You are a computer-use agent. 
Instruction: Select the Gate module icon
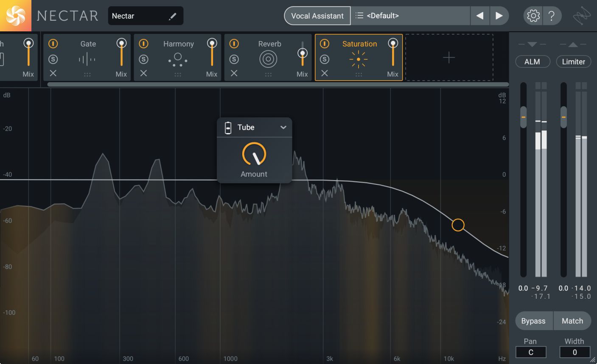pyautogui.click(x=87, y=59)
